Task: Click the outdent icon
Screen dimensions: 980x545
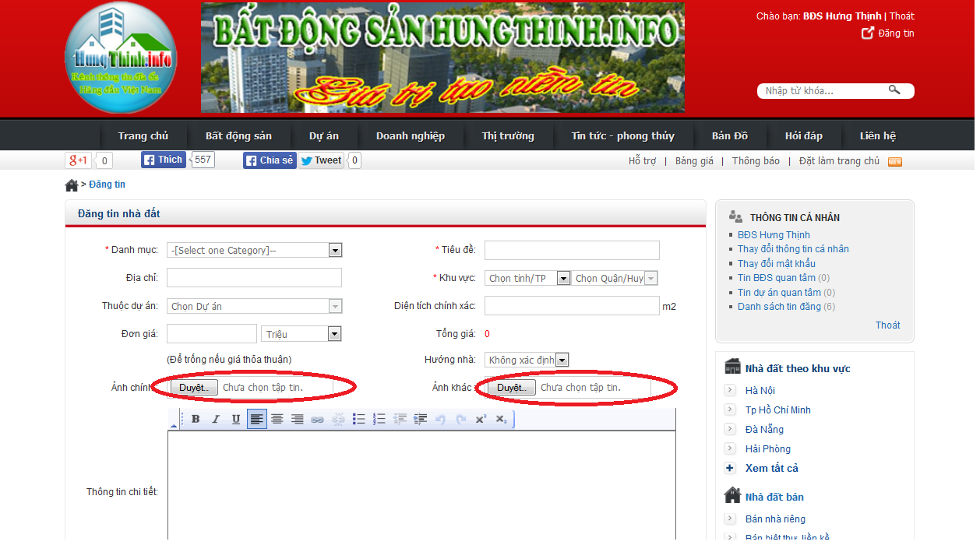Action: pos(400,419)
